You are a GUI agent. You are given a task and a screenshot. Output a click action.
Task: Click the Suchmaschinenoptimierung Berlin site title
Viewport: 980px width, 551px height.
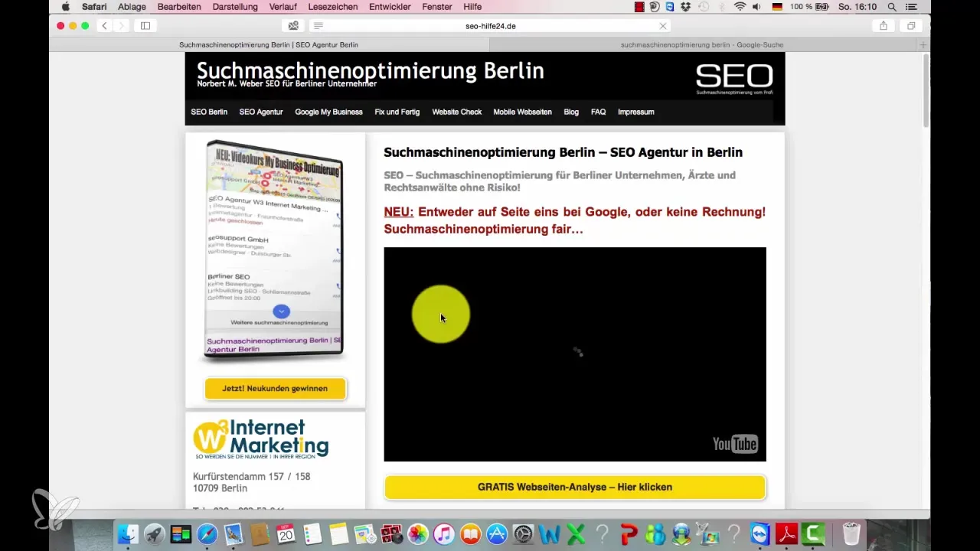pos(371,71)
